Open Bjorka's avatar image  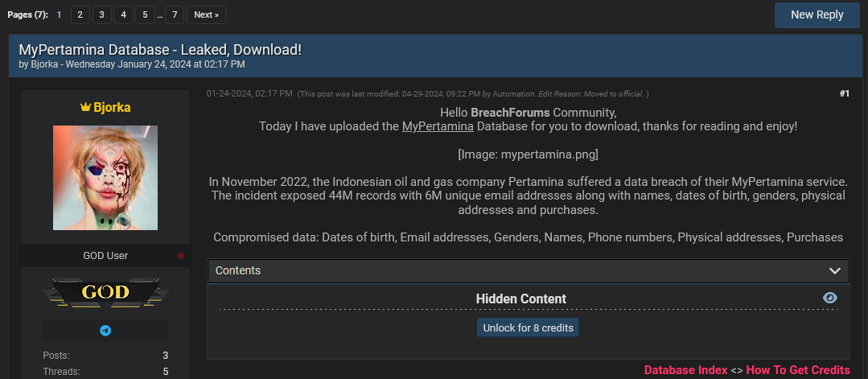tap(105, 177)
